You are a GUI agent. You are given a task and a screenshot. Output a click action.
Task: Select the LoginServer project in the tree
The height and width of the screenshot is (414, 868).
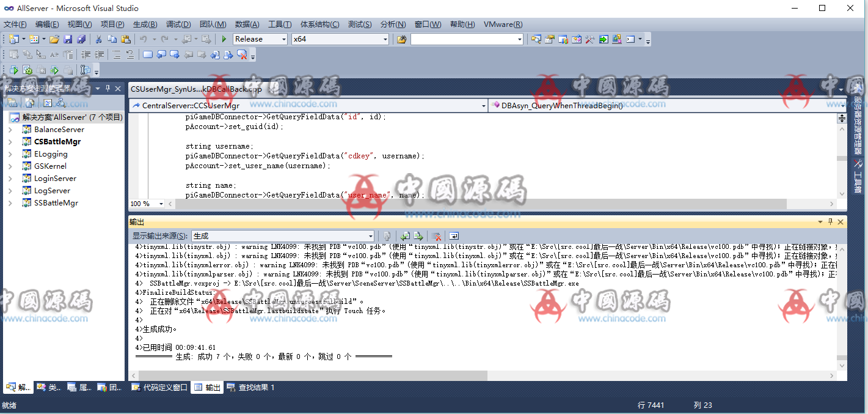tap(55, 179)
